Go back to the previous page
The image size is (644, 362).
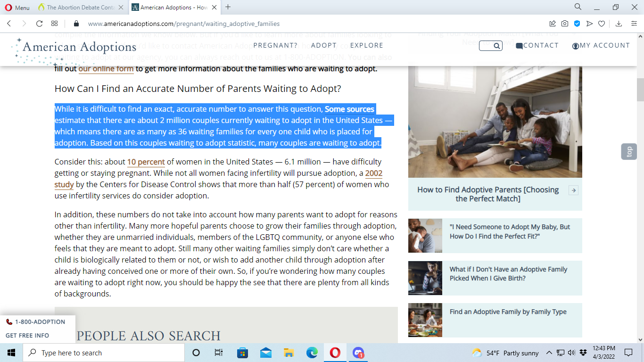[x=9, y=24]
